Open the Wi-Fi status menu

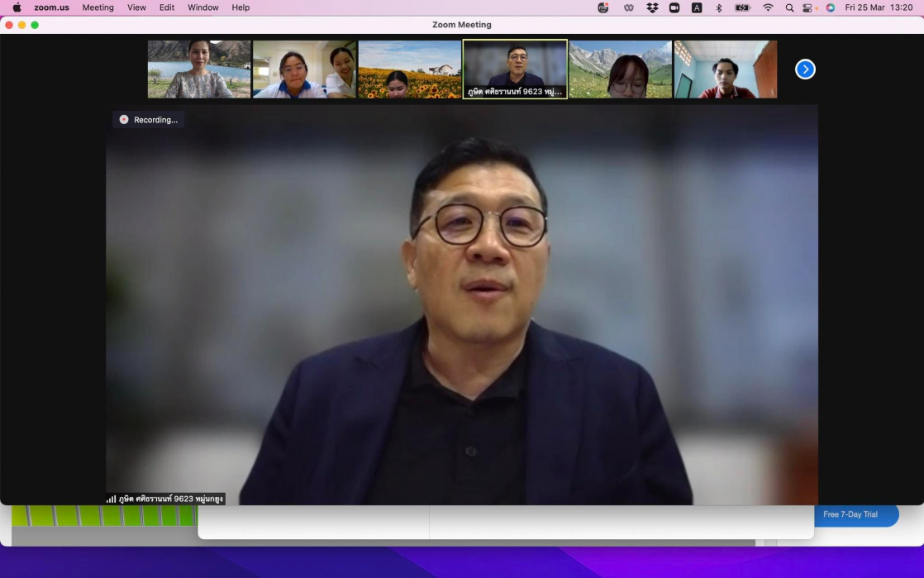coord(768,7)
